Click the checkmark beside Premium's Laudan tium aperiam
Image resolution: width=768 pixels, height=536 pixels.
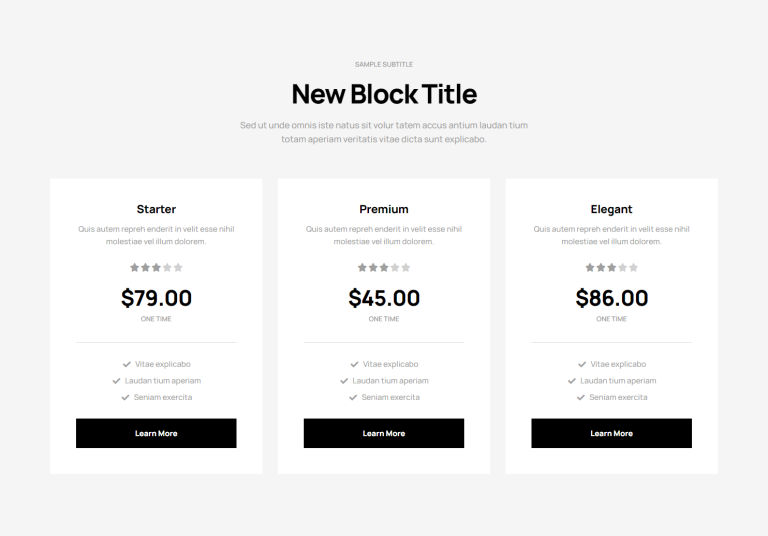(344, 381)
